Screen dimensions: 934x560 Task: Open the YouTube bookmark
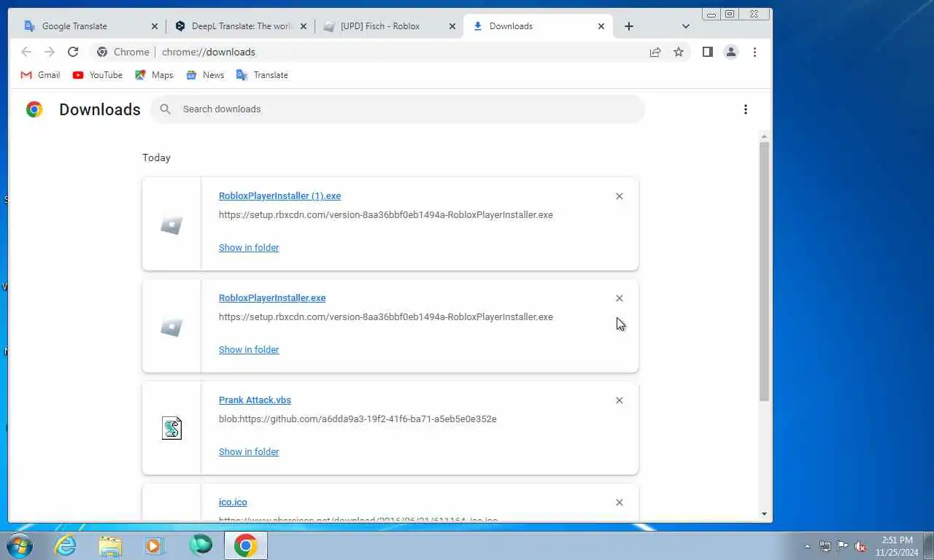98,75
